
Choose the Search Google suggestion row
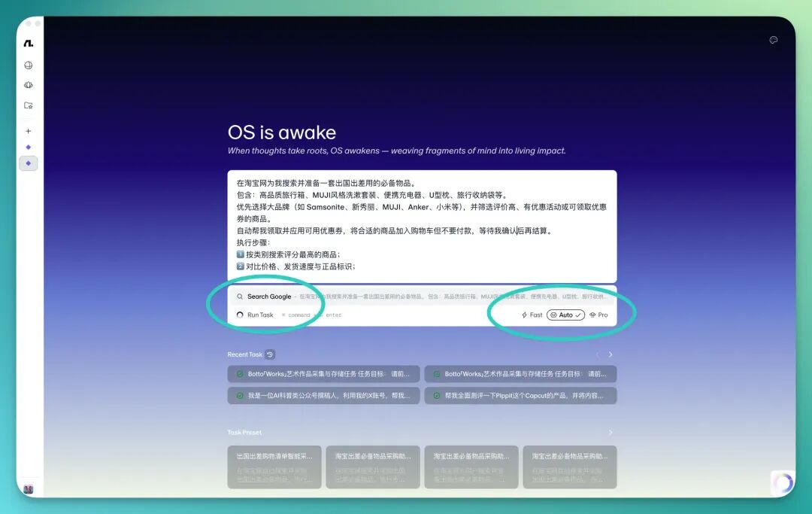click(x=268, y=297)
